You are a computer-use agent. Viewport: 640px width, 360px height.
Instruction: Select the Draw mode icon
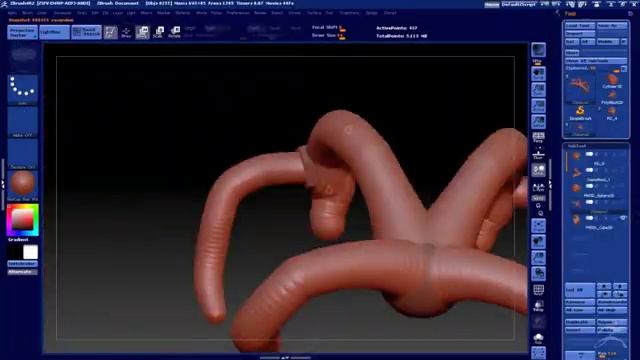[x=126, y=32]
